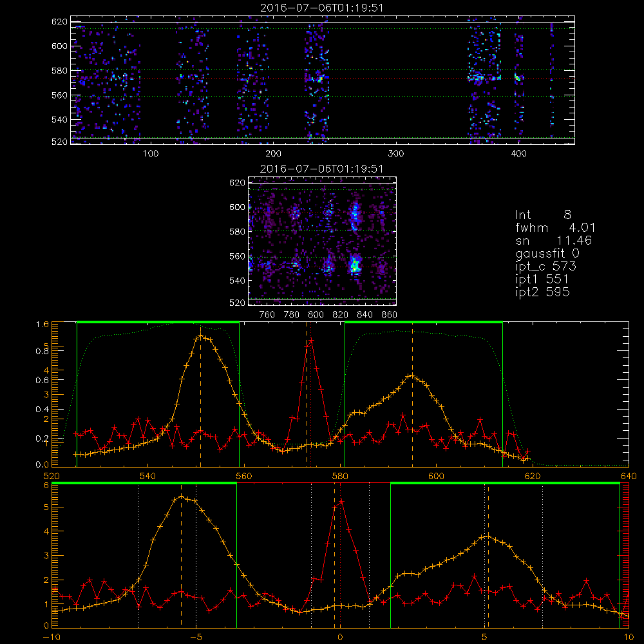Click the tallest orange peak in the bottom plot
Image resolution: width=644 pixels, height=644 pixels.
[x=181, y=496]
